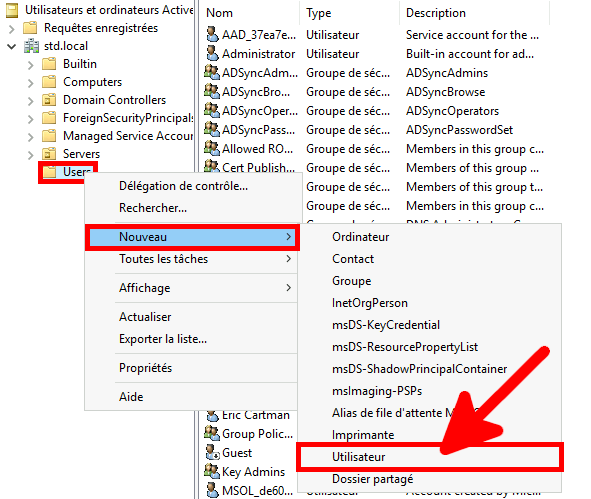Click the ADSyncBro group icon
Screen dimensions: 591x499
pos(212,91)
